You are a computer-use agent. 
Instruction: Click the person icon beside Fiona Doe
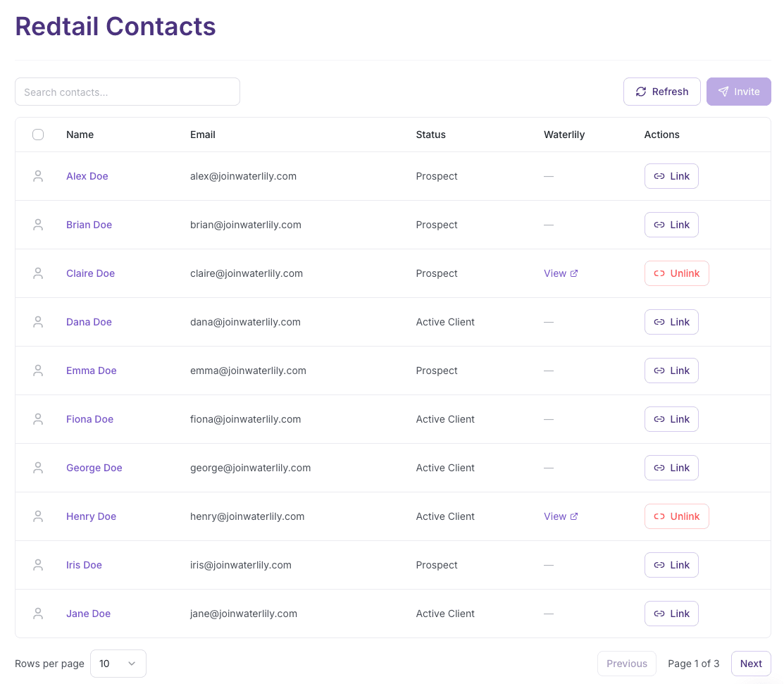pos(38,419)
